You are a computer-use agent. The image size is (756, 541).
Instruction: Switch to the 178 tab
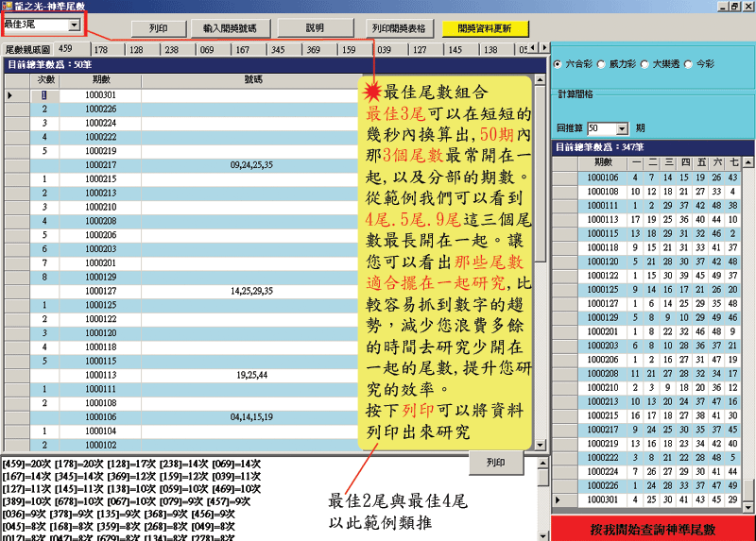108,50
